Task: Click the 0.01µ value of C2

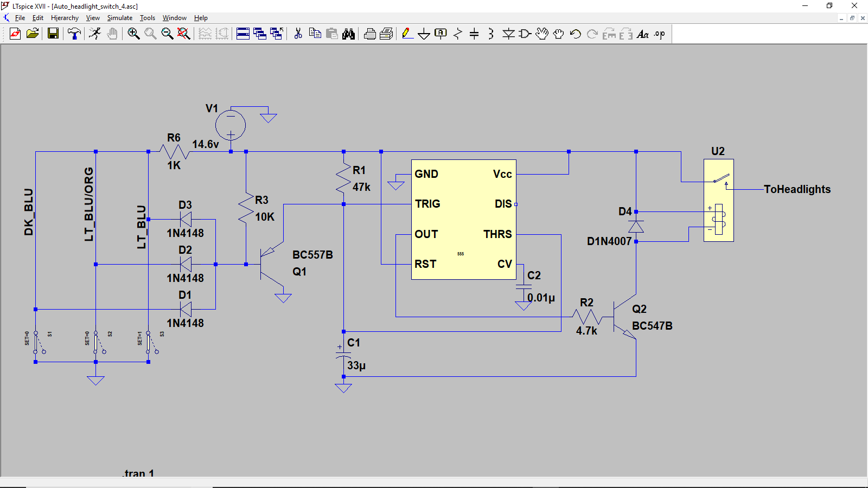Action: [541, 298]
